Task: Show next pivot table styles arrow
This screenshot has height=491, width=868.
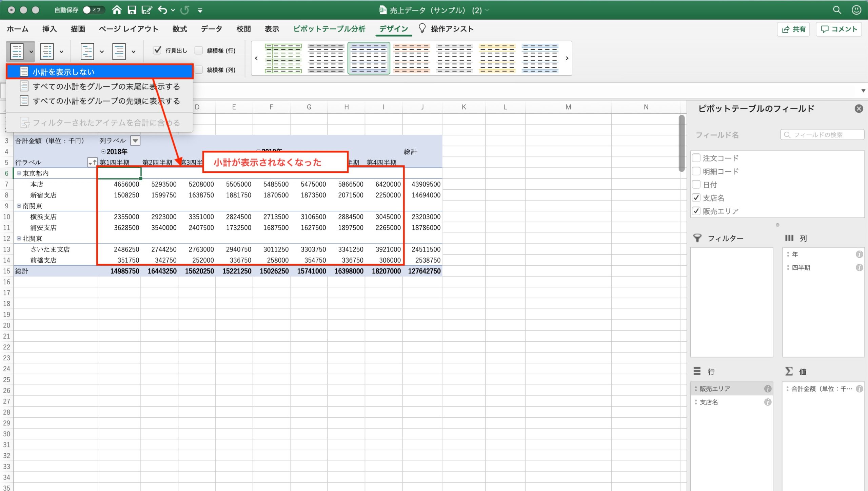Action: click(x=567, y=58)
